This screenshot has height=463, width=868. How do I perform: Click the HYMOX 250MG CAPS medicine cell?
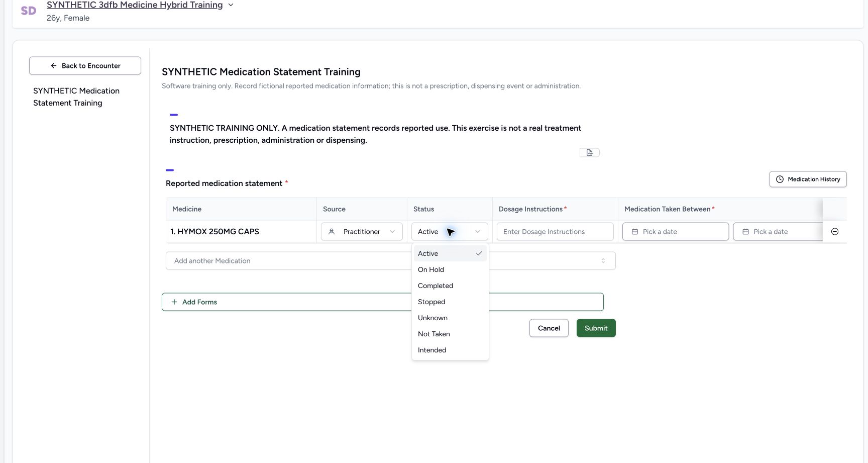click(x=241, y=232)
